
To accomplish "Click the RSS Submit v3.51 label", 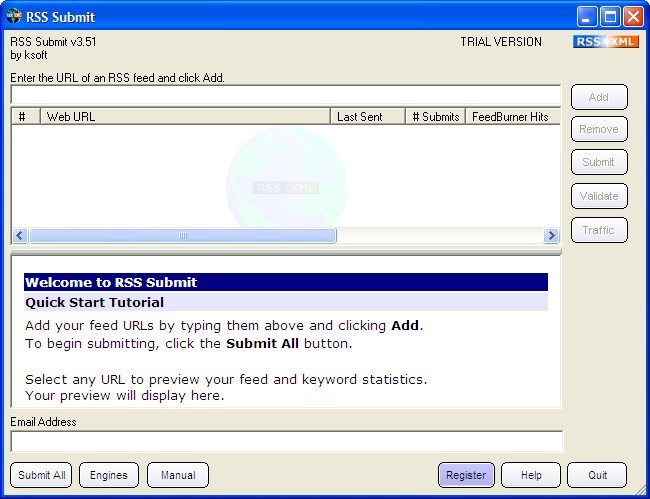I will [x=53, y=41].
